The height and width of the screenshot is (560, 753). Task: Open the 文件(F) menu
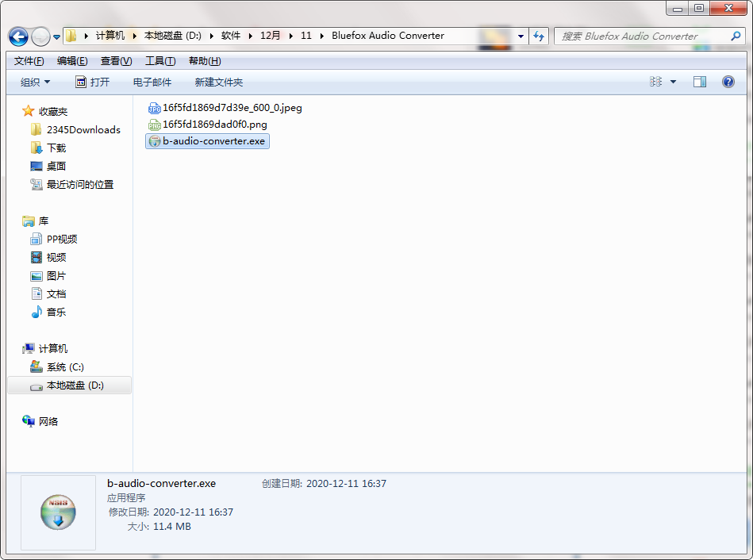tap(29, 61)
